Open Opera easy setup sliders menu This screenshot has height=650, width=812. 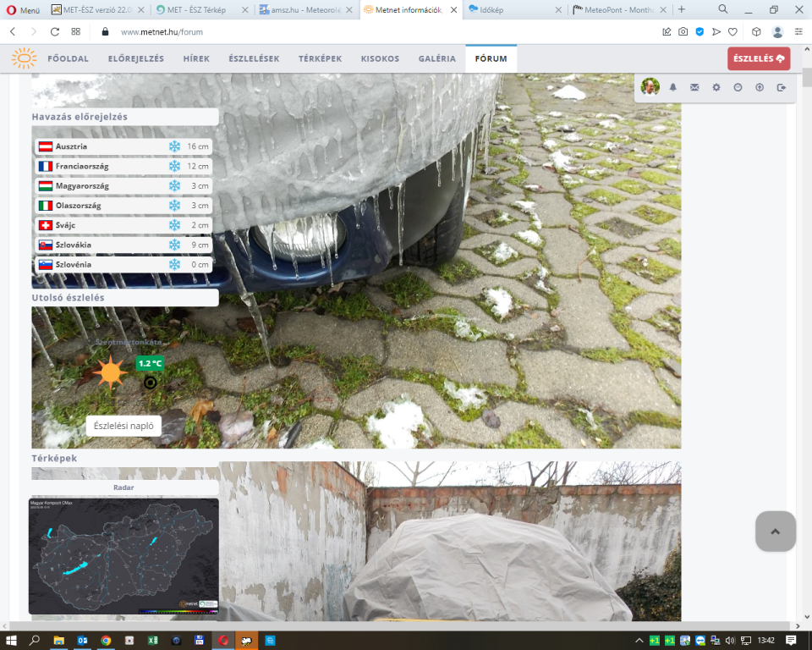tap(798, 31)
